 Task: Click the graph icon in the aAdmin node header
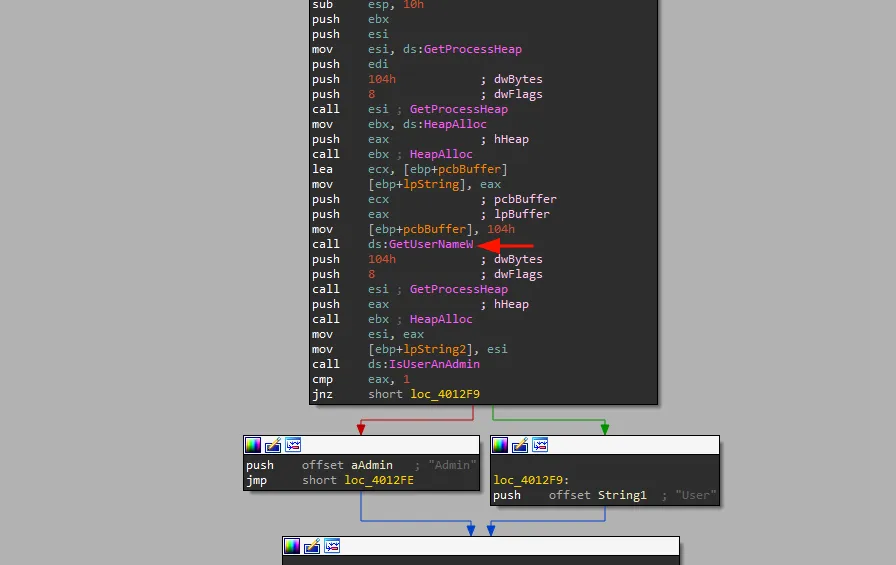(x=293, y=445)
